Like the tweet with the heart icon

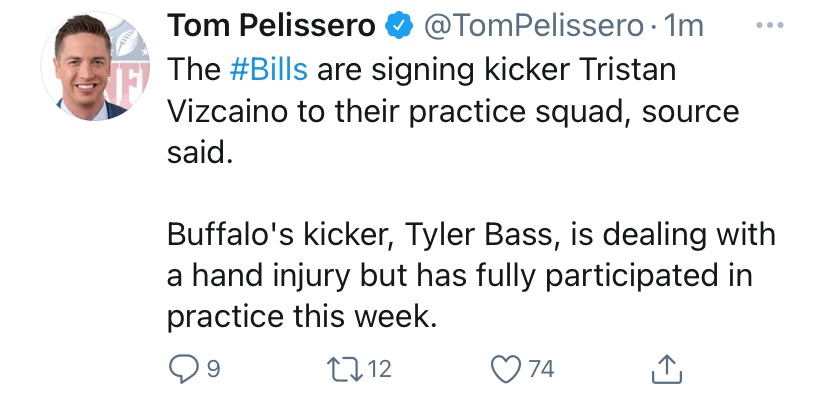click(x=507, y=368)
